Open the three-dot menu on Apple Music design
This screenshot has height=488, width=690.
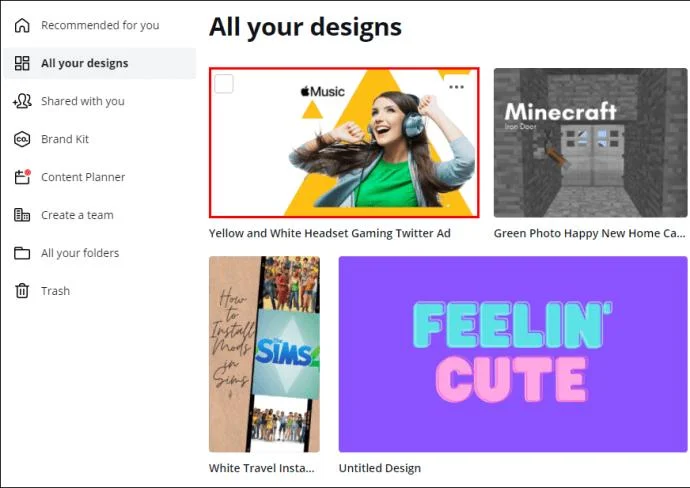(x=456, y=87)
